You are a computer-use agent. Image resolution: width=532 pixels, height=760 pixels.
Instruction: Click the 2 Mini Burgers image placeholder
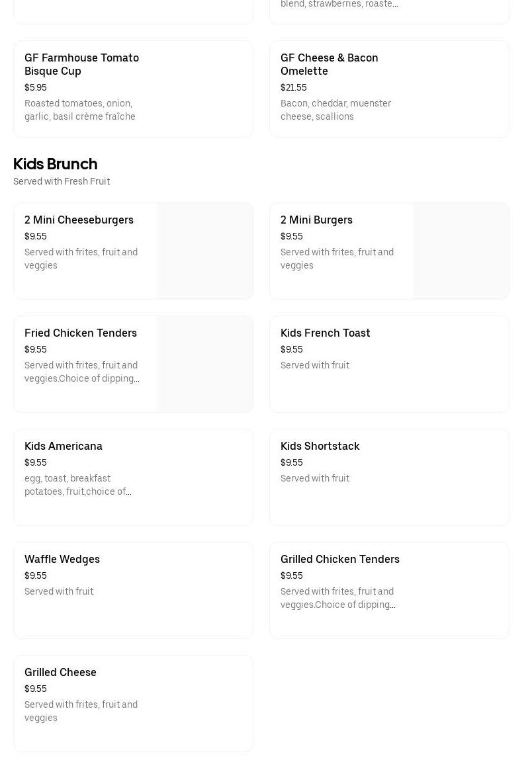(x=461, y=251)
